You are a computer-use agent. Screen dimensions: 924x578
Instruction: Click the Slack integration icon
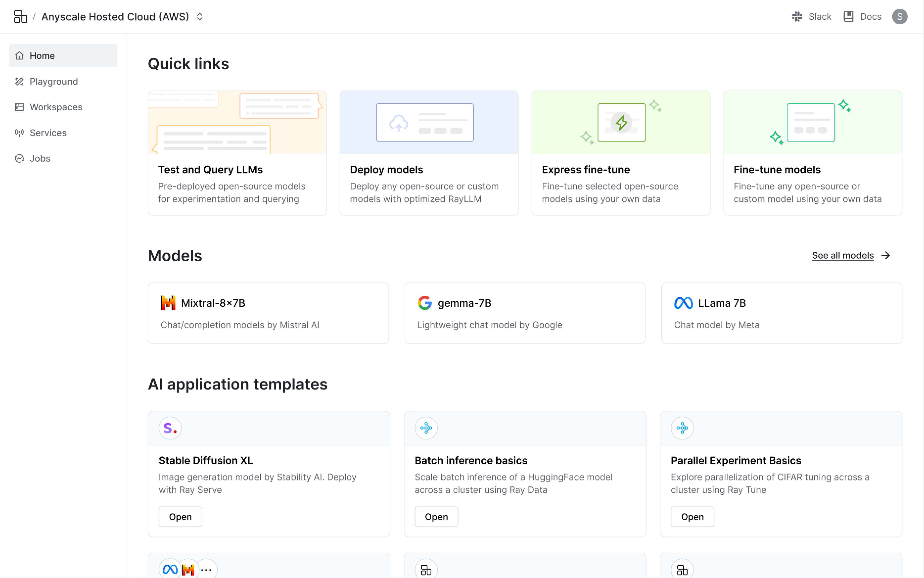tap(797, 17)
